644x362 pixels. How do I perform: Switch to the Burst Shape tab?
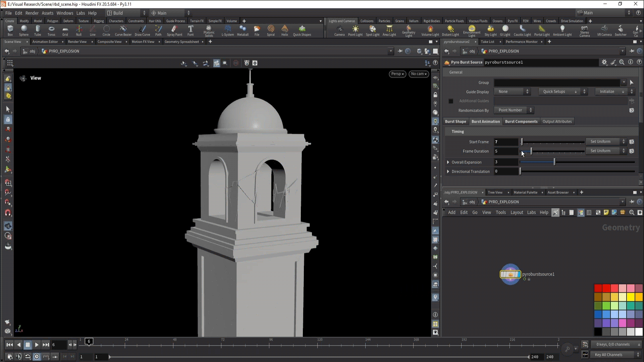[x=455, y=122]
